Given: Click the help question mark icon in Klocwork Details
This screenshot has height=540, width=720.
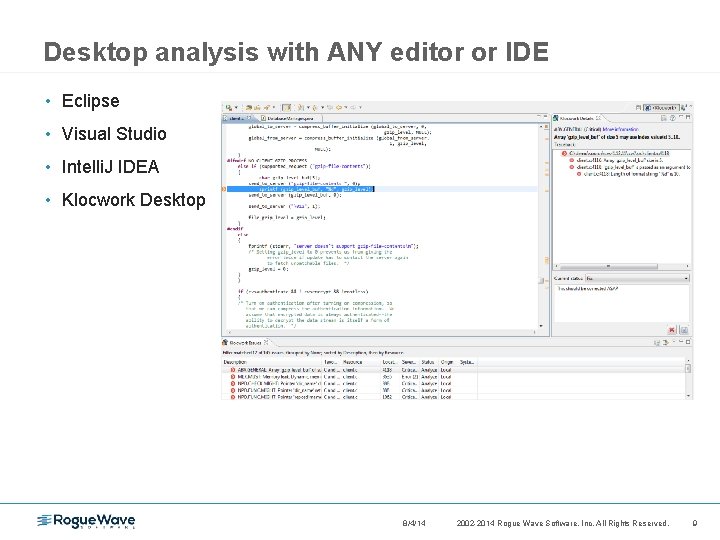Looking at the screenshot, I should (x=673, y=118).
